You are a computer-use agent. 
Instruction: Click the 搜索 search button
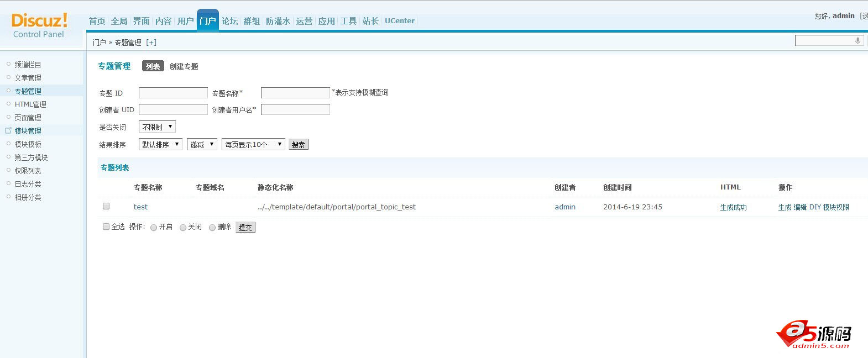point(299,145)
